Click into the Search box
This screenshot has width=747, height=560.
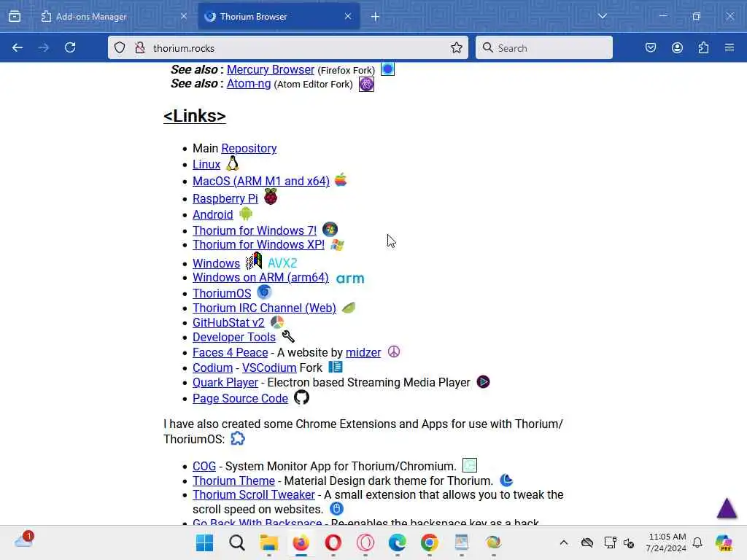[544, 48]
